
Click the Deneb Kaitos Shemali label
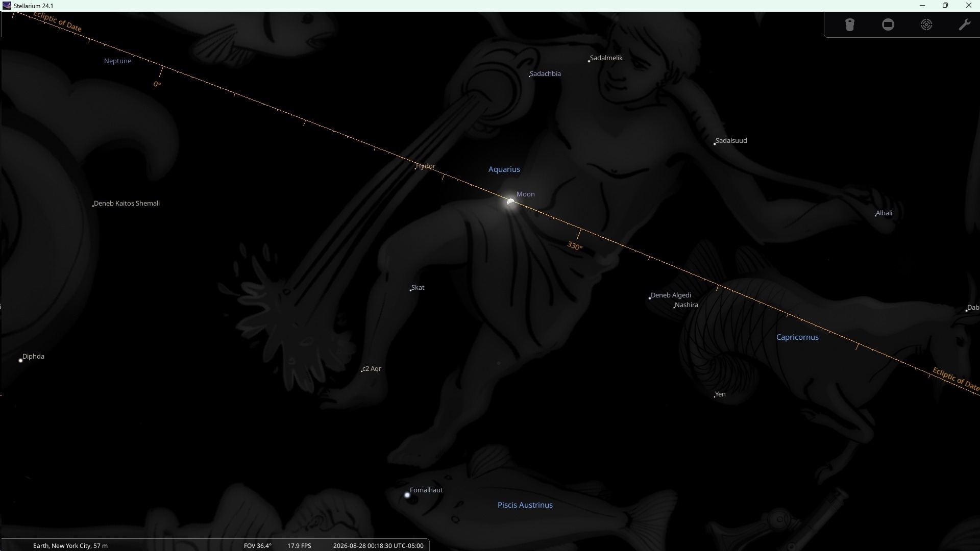coord(127,203)
